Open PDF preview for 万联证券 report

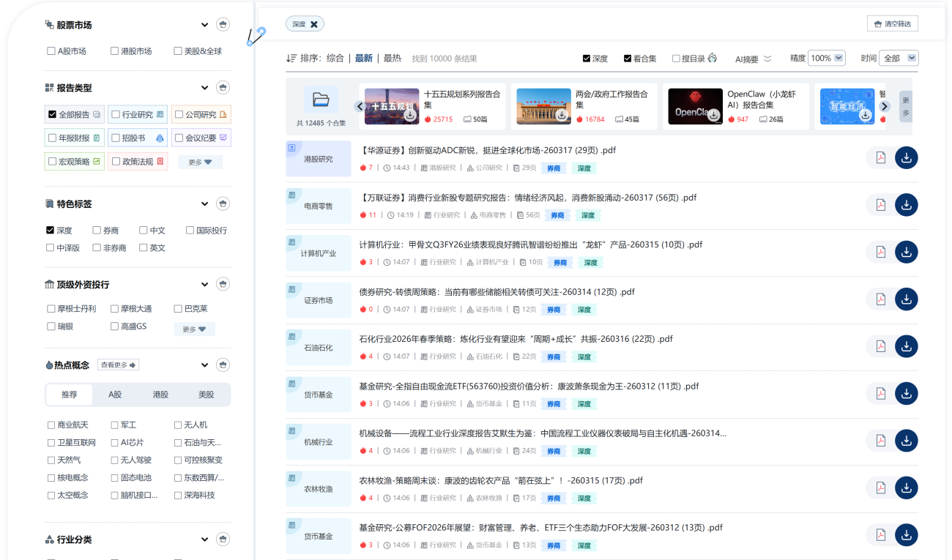coord(880,205)
